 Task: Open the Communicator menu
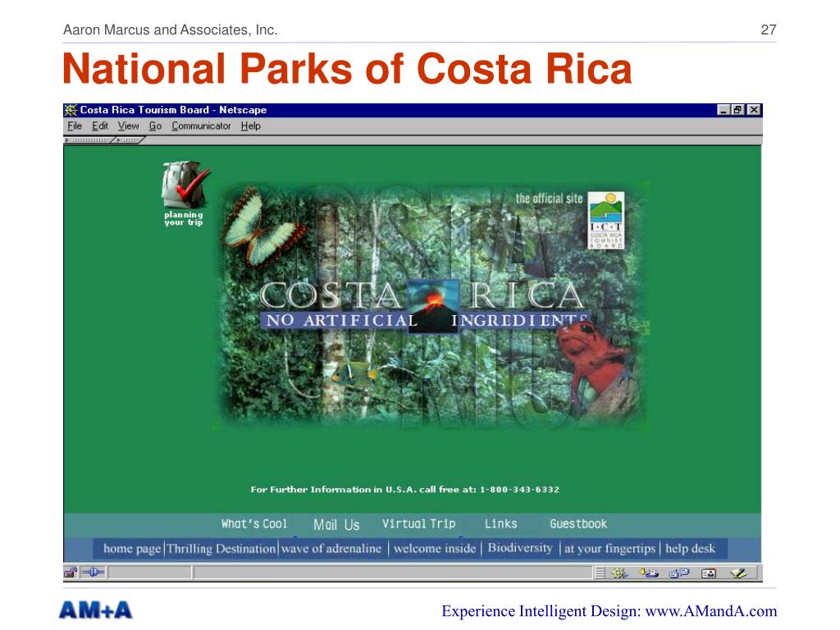point(201,126)
